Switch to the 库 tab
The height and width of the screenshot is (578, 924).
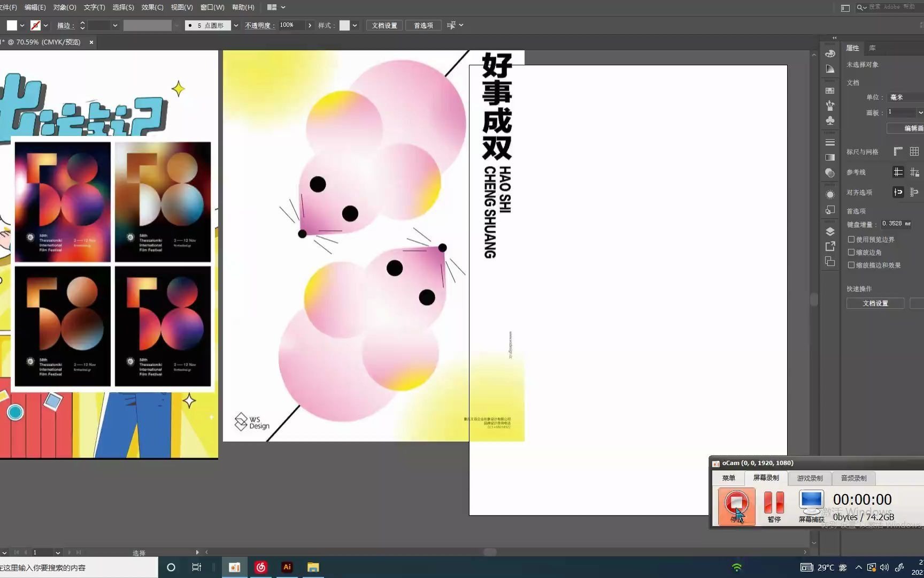[872, 48]
